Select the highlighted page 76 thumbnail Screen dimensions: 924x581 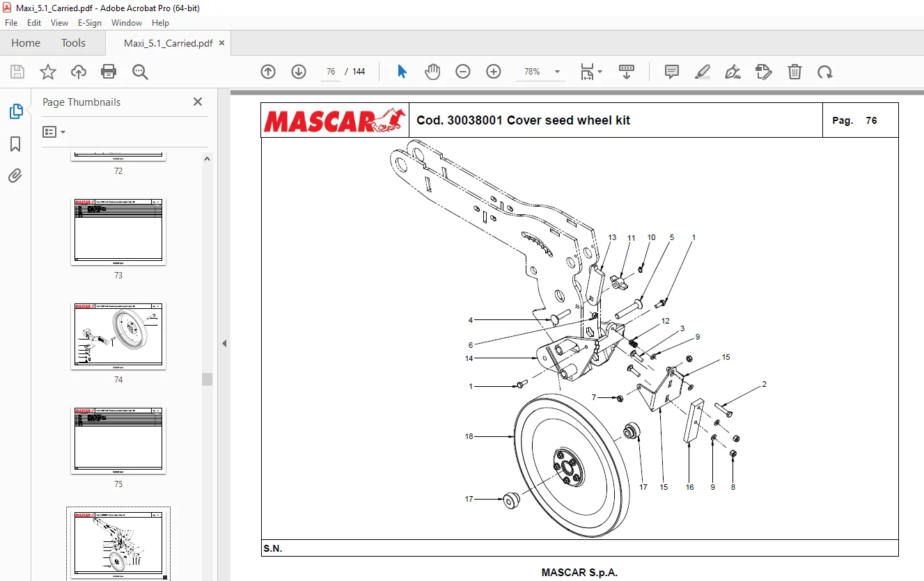tap(118, 544)
